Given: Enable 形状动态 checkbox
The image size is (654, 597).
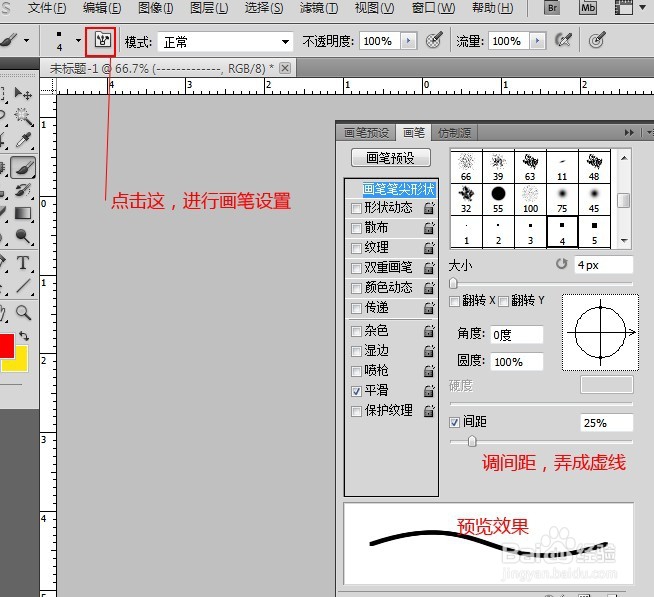Looking at the screenshot, I should (356, 208).
